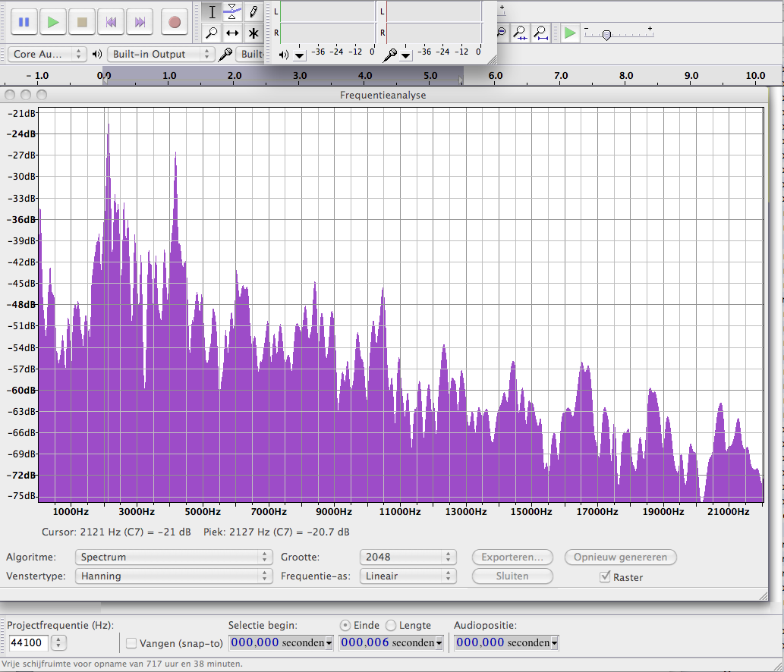
Task: Open the Venstertype Hanning dropdown
Action: point(173,576)
